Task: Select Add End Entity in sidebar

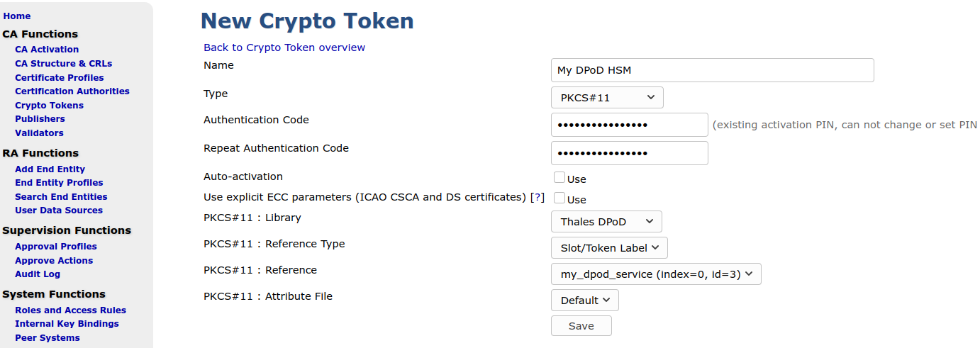Action: [50, 169]
